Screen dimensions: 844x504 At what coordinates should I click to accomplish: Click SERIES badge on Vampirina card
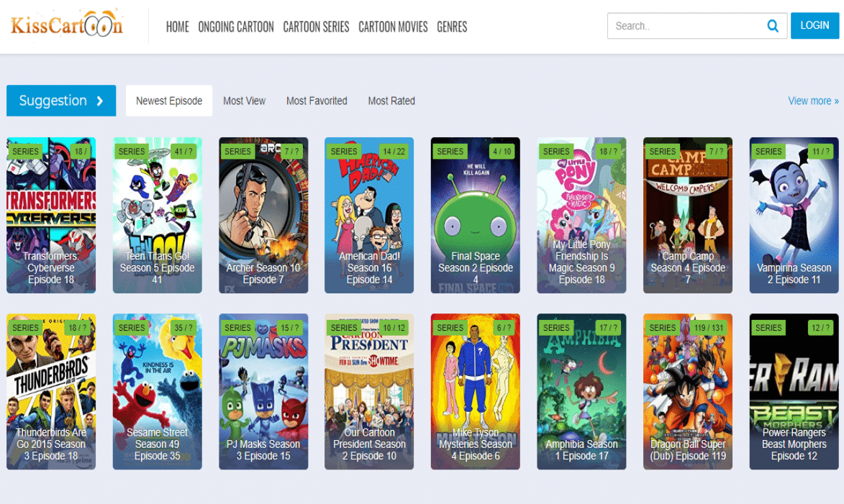(x=768, y=152)
